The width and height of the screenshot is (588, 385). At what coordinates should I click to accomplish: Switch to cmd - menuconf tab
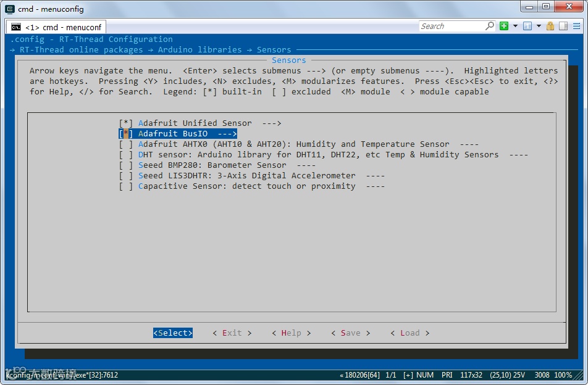point(56,27)
